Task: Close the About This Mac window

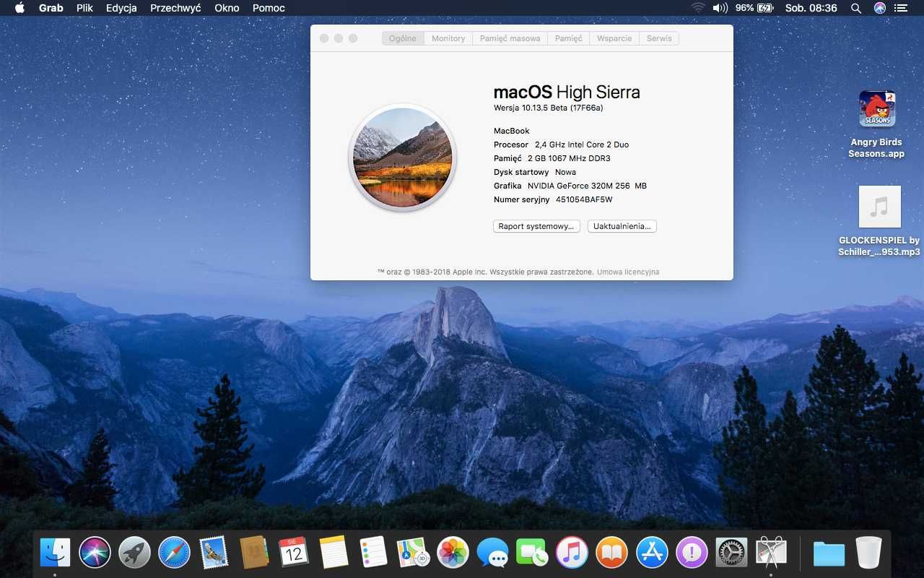Action: (x=324, y=38)
